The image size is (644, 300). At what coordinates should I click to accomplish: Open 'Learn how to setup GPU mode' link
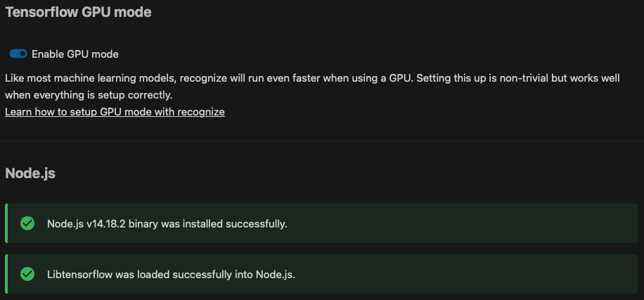point(115,112)
